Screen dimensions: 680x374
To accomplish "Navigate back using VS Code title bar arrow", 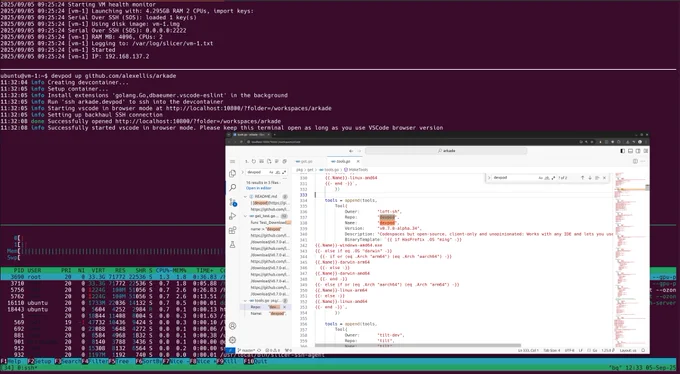I will pyautogui.click(x=351, y=151).
